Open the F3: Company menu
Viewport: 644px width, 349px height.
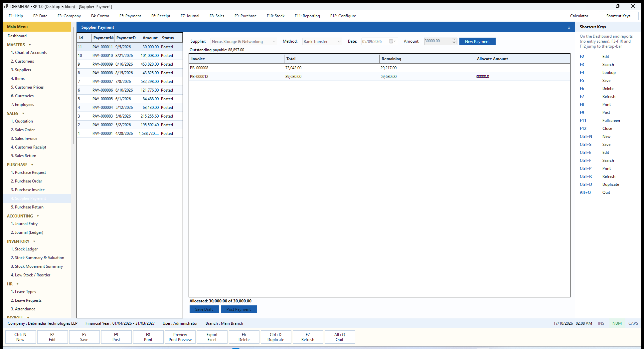point(69,16)
